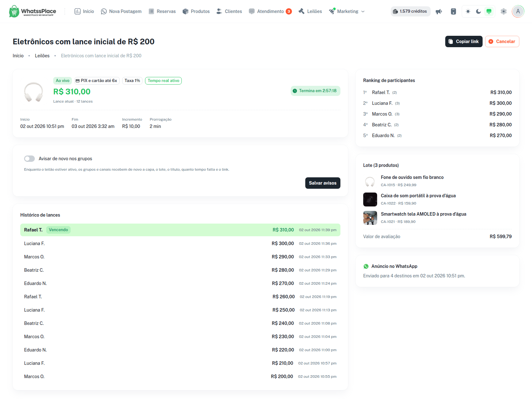Viewport: 532px width, 399px height.
Task: Click product name 'Smartwatch tela AMOLED à prova d'água'
Action: [423, 214]
